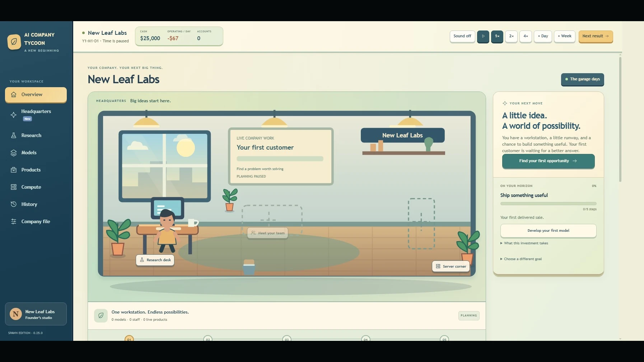
Task: Click the leaf icon beside 'One workstation'
Action: [x=101, y=316]
